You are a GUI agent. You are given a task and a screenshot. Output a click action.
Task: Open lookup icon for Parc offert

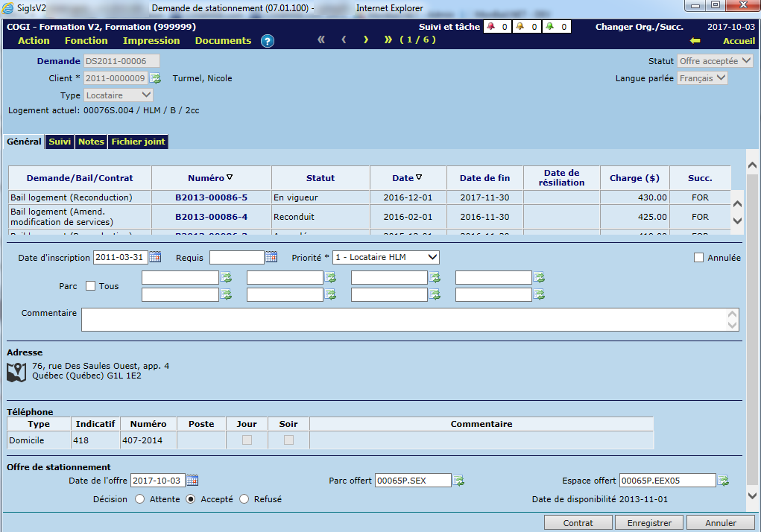click(x=458, y=481)
